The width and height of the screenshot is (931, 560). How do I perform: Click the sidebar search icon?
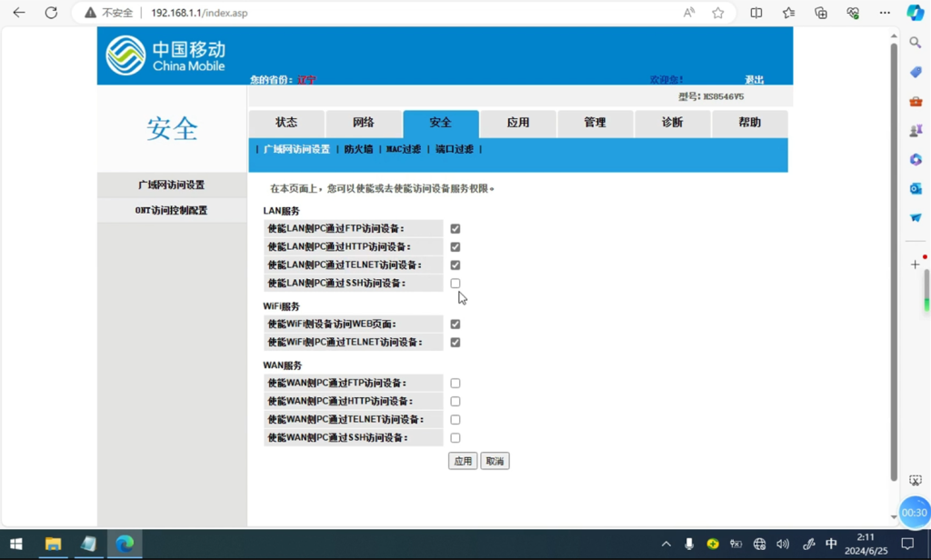pos(916,43)
